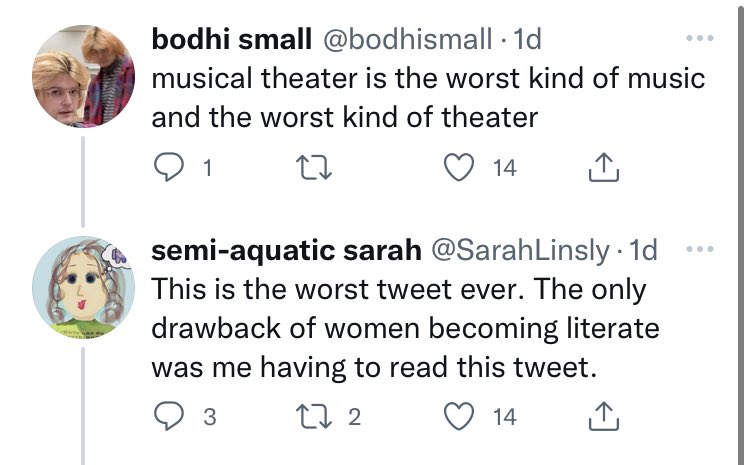The width and height of the screenshot is (750, 465).
Task: Share semi-aquatic sarah's reply
Action: tap(604, 416)
